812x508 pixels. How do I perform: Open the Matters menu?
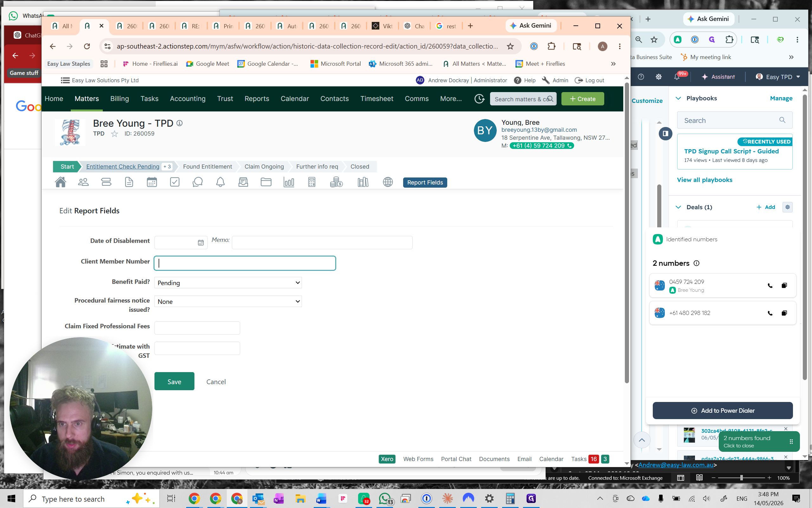pyautogui.click(x=87, y=99)
